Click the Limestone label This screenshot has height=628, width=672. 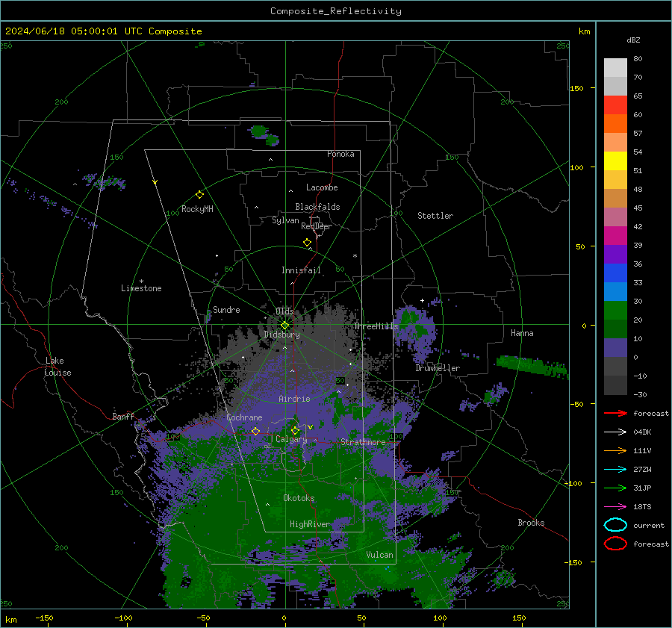(x=141, y=288)
